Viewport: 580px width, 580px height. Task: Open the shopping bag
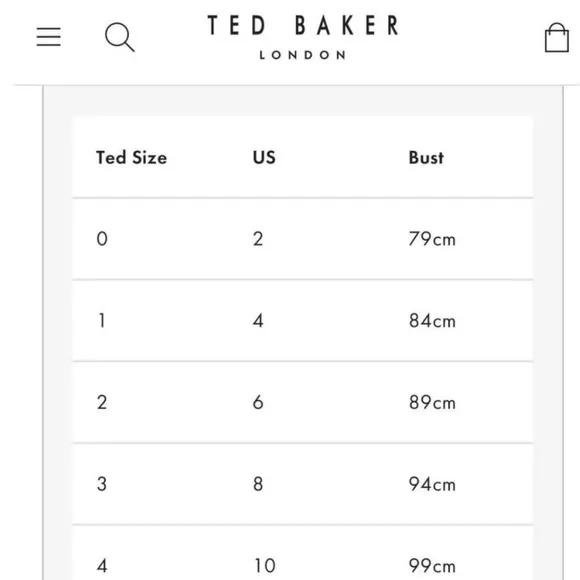click(557, 37)
